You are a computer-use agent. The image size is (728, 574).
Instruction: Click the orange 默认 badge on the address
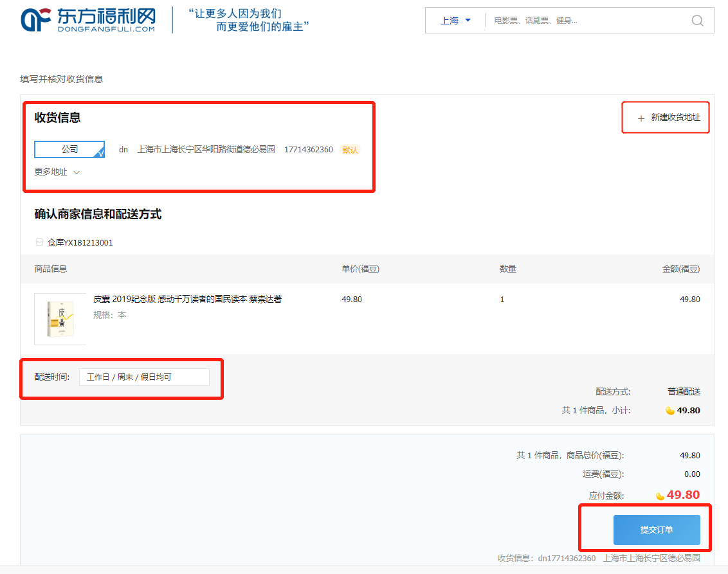pyautogui.click(x=350, y=149)
